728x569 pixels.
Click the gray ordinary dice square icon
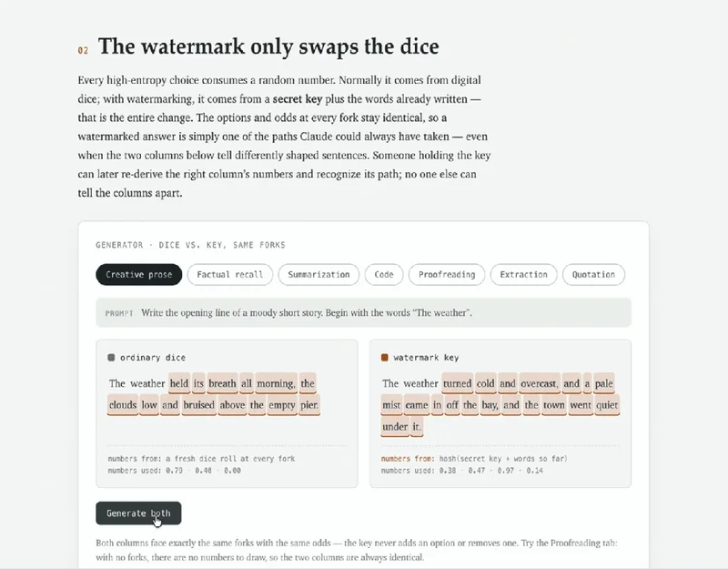111,357
